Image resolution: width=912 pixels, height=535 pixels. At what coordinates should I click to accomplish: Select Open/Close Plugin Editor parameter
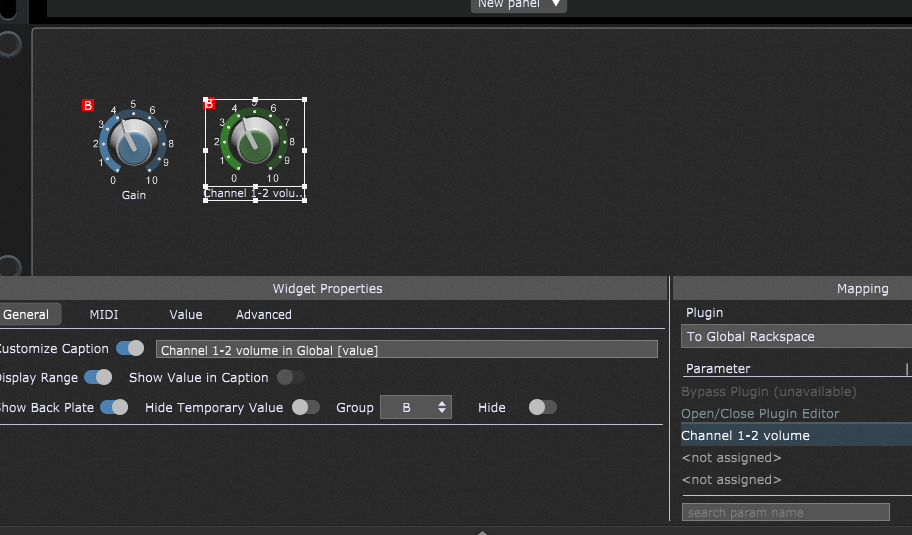click(x=760, y=413)
